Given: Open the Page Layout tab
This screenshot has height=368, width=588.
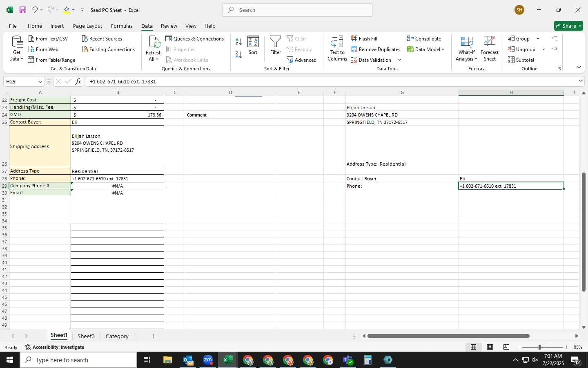Looking at the screenshot, I should click(87, 26).
